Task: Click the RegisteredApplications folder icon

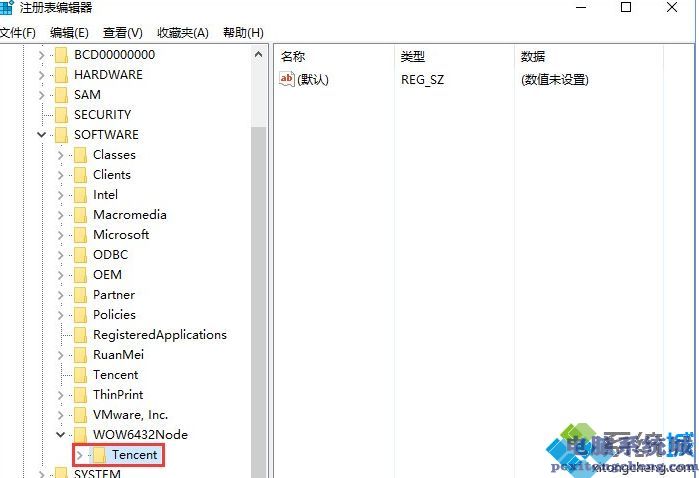Action: [80, 335]
